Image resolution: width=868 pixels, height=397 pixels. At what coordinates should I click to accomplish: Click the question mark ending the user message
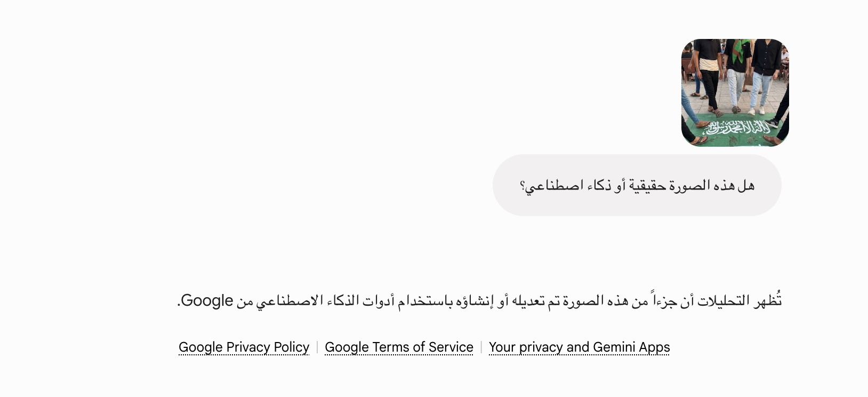523,186
